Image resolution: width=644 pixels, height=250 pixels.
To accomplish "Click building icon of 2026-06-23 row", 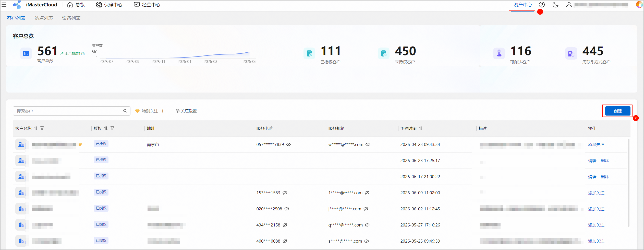I will point(21,161).
